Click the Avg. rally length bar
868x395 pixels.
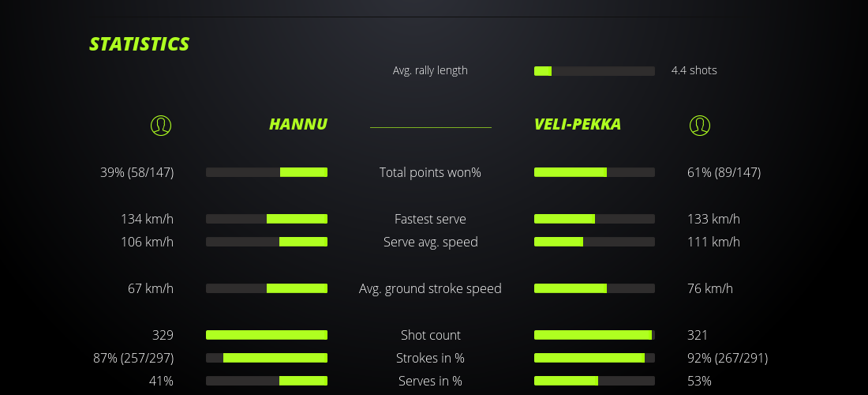594,71
